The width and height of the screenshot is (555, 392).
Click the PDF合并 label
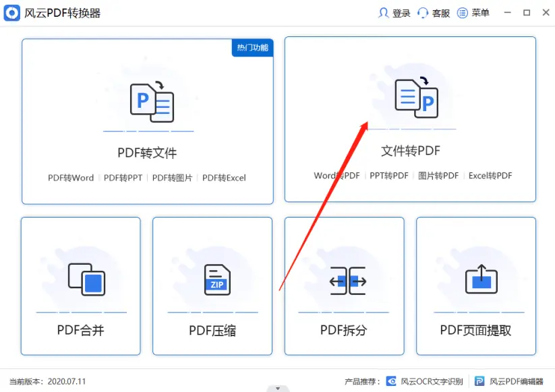[x=81, y=330]
